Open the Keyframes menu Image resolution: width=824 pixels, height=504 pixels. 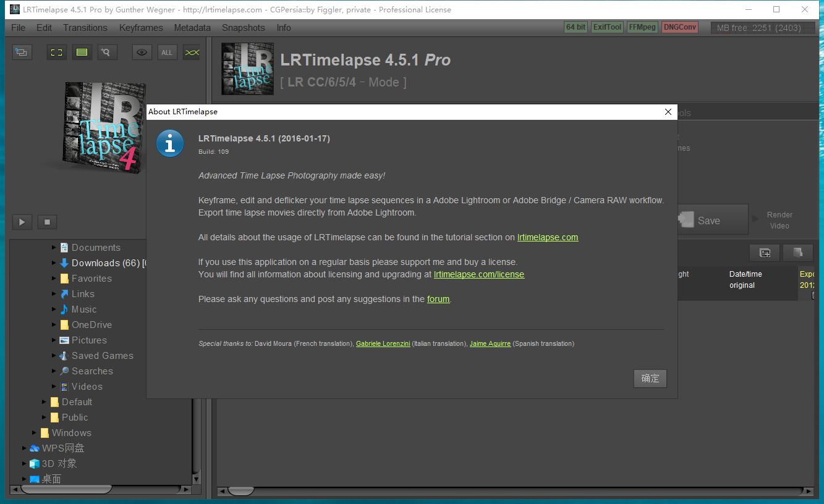(141, 28)
